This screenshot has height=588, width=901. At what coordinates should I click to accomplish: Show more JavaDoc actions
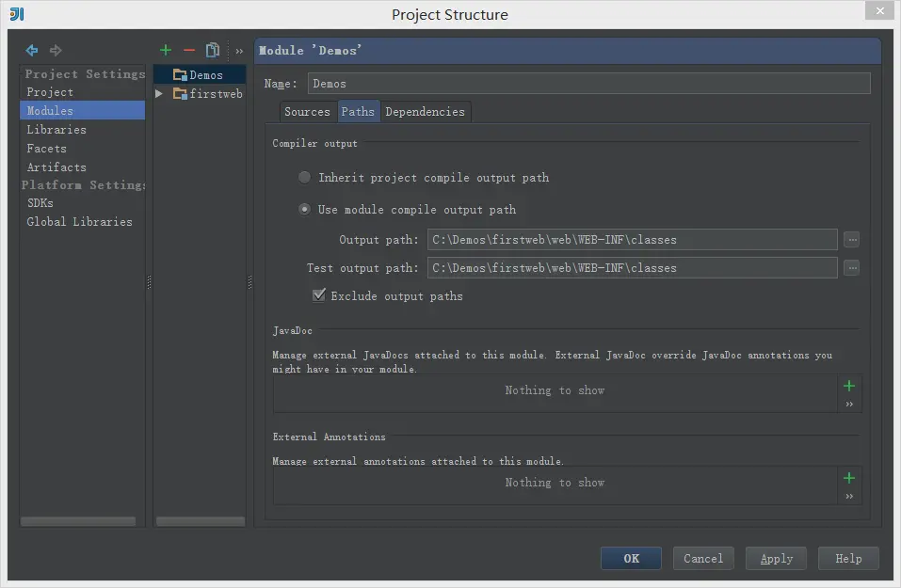click(849, 405)
